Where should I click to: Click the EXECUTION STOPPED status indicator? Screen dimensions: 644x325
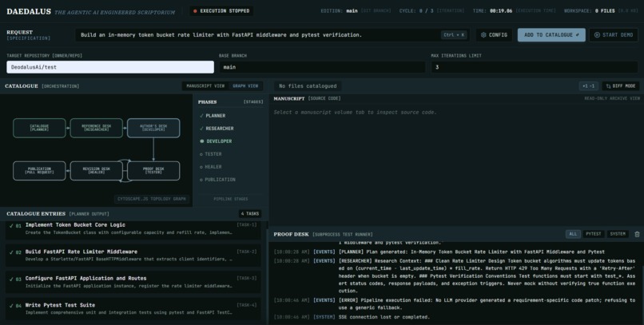221,11
